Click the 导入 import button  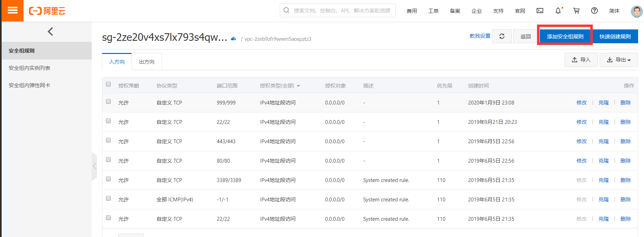(581, 60)
